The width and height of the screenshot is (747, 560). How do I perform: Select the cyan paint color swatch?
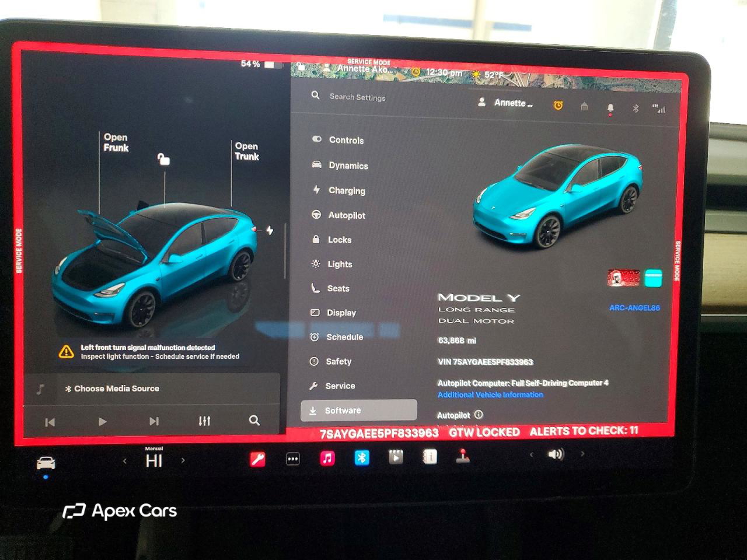(653, 278)
